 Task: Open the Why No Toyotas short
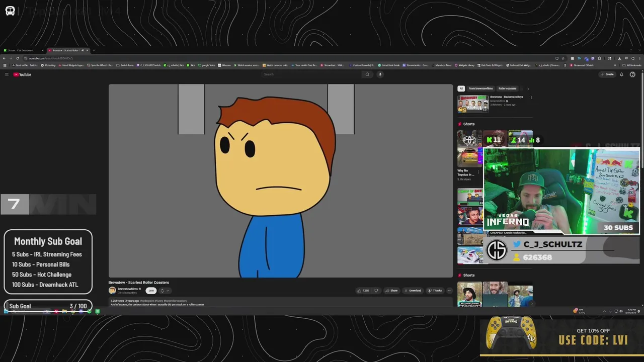[470, 148]
